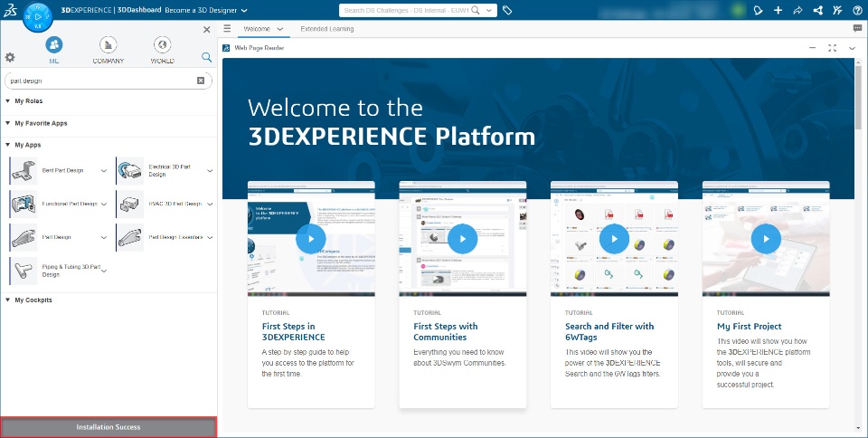Open the Welcome tab chevron menu

tap(279, 29)
